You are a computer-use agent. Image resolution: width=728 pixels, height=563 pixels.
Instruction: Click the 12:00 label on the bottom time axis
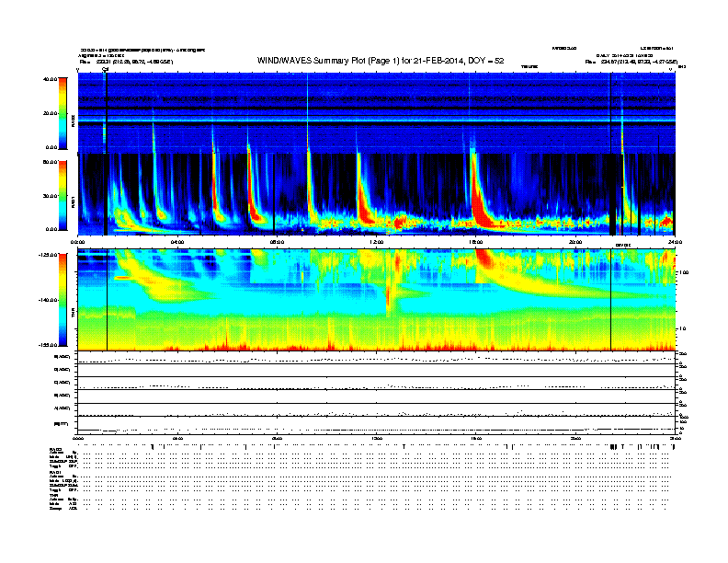377,438
